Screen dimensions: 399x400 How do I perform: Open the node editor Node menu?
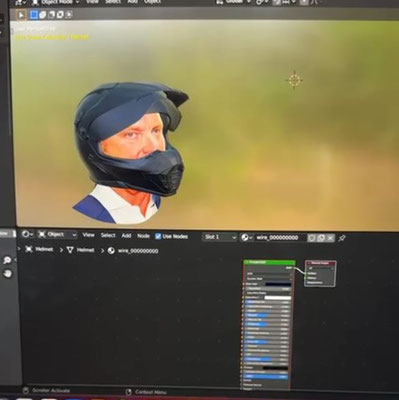(x=143, y=236)
